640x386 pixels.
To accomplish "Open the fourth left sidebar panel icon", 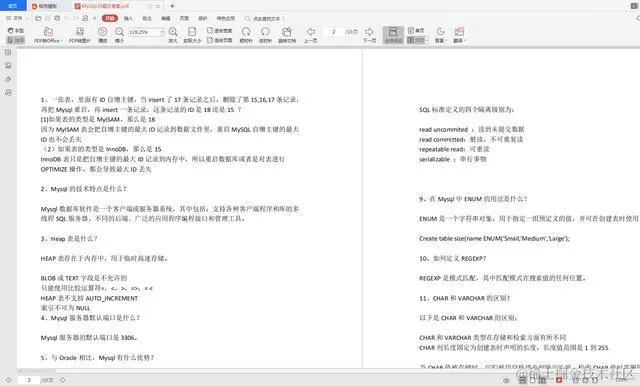I will click(x=8, y=93).
